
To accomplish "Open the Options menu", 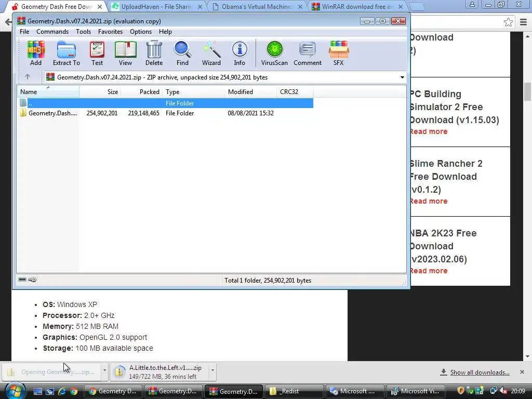I will tap(141, 32).
